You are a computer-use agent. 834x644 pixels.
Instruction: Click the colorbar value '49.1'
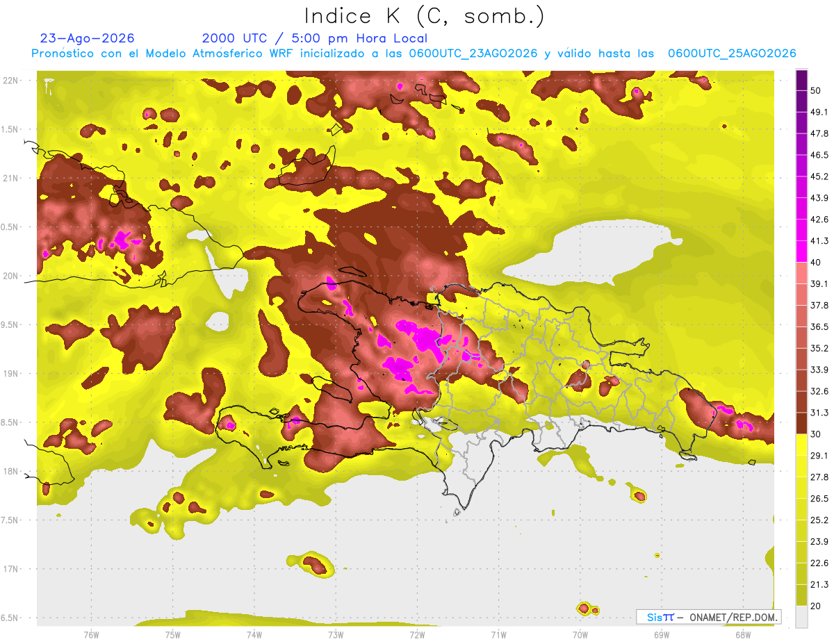819,113
